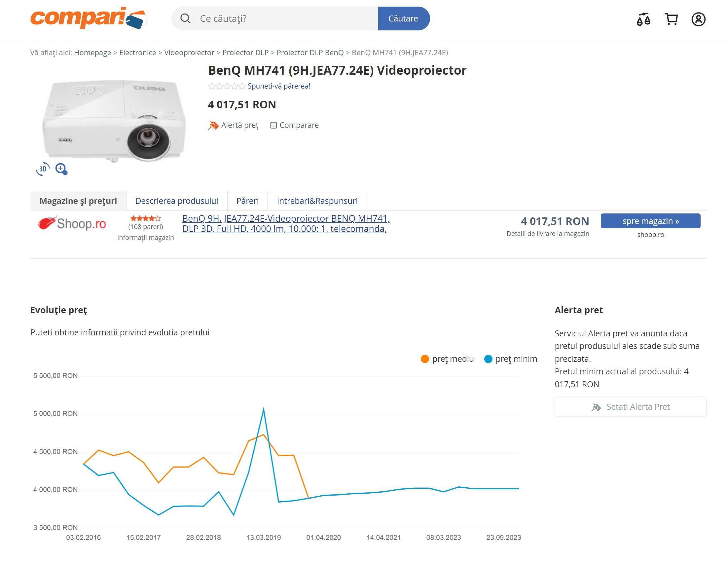
Task: Select the Magazine şi preţuri tab
Action: [78, 201]
